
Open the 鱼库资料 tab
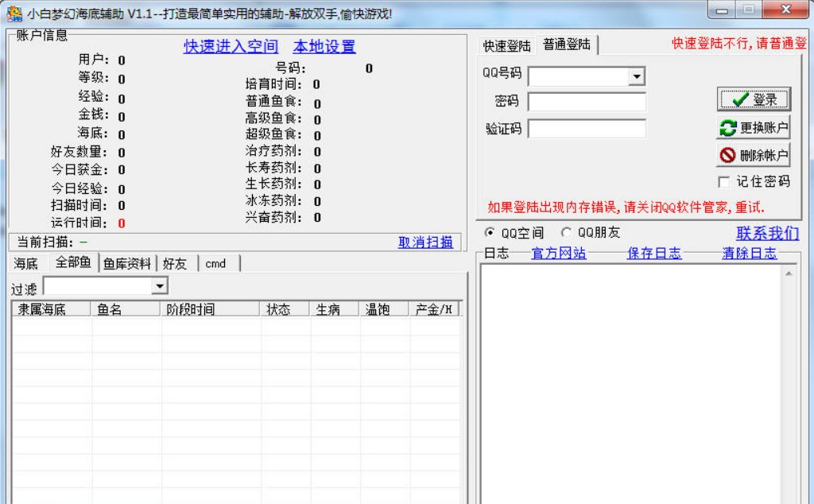coord(127,264)
